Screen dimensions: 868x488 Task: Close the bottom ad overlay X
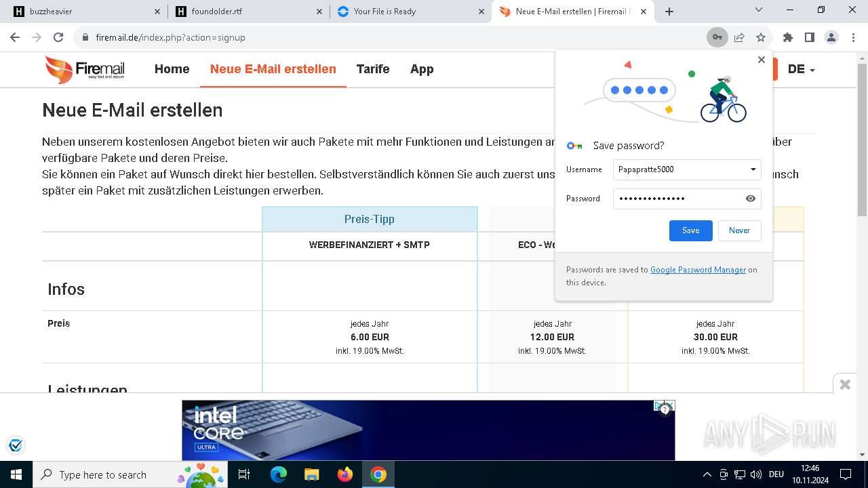(845, 384)
